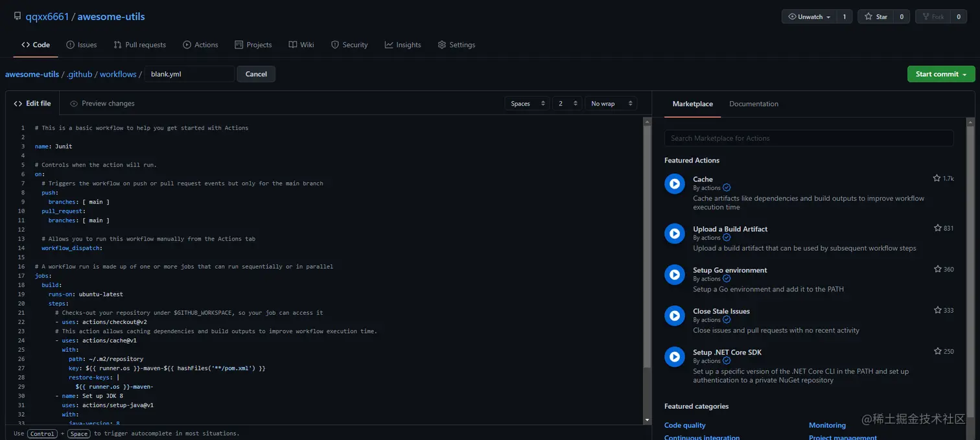Click the fork count 0

pos(959,17)
